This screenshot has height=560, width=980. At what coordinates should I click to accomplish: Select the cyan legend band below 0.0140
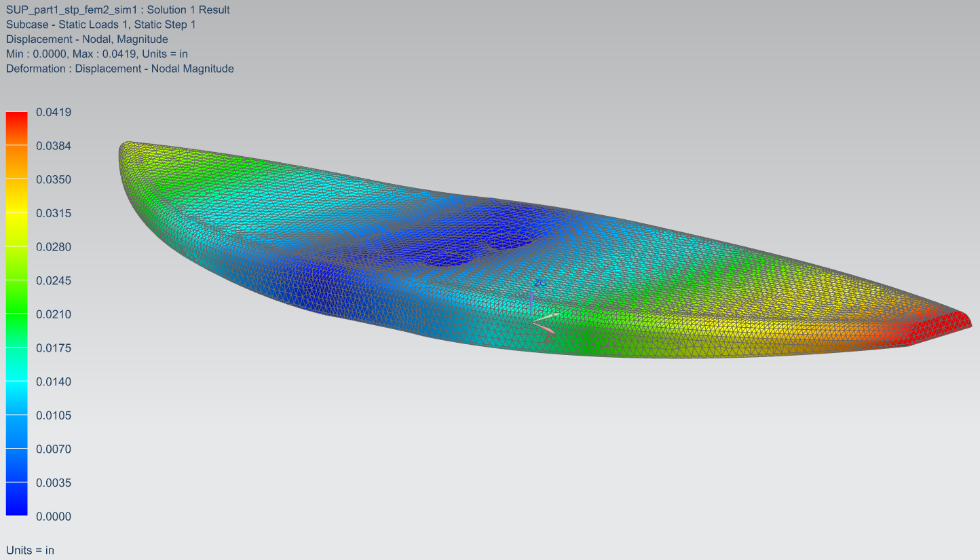click(16, 398)
